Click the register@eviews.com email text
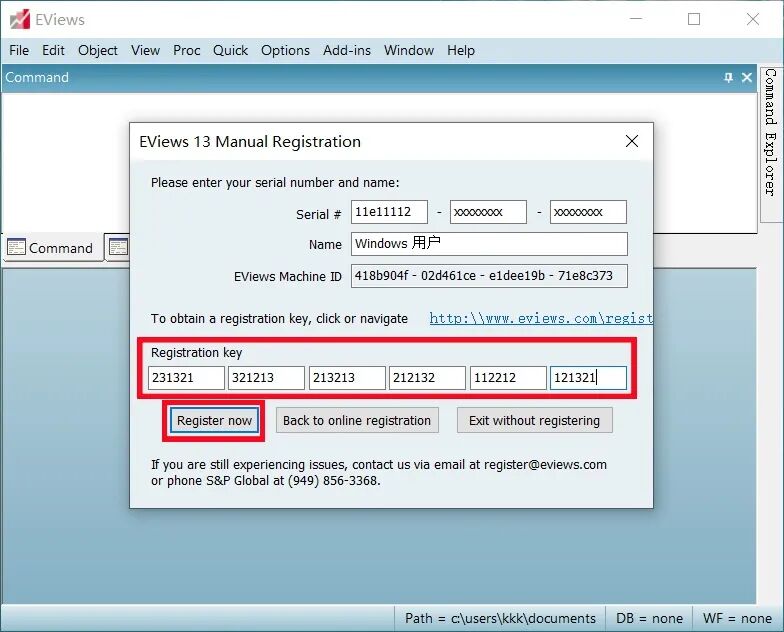This screenshot has height=632, width=784. pyautogui.click(x=545, y=464)
